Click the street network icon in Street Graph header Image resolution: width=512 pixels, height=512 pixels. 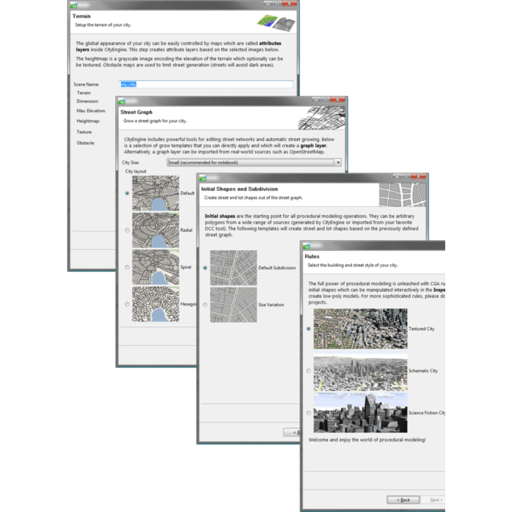(322, 118)
